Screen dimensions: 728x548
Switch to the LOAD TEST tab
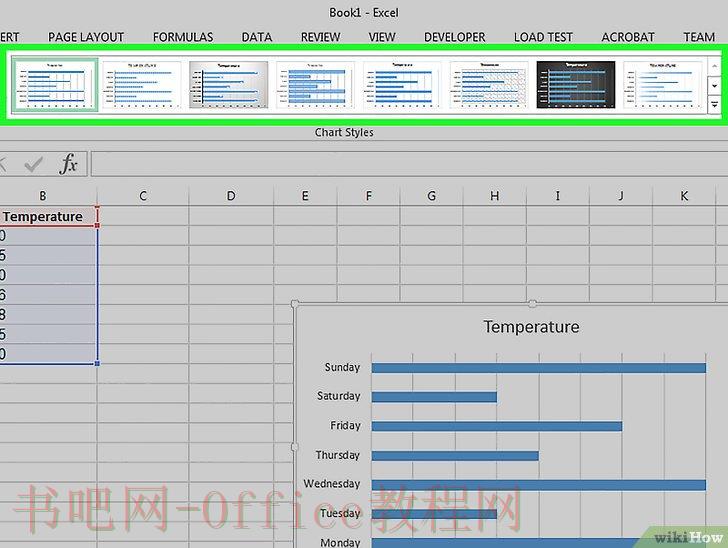[543, 37]
